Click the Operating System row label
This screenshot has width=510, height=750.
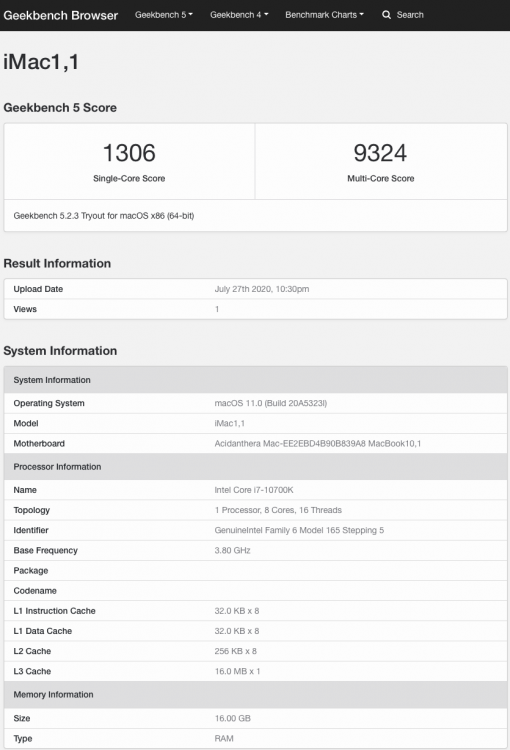(49, 403)
